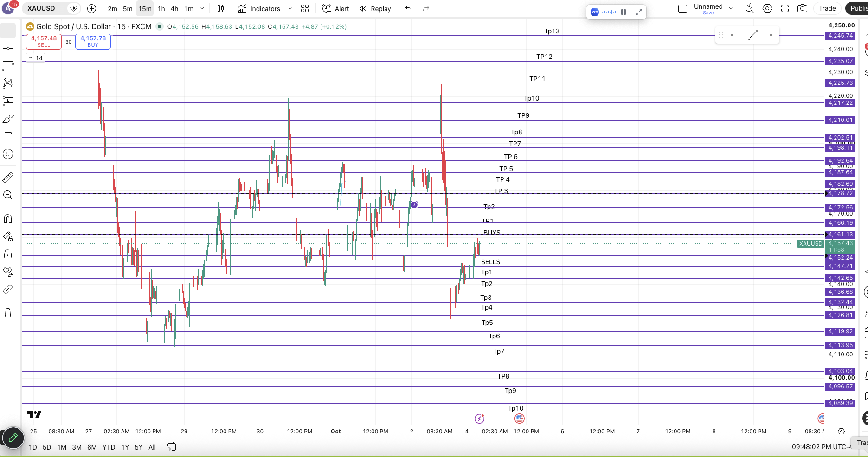Select the brush drawing tool
The image size is (868, 457).
pos(8,119)
